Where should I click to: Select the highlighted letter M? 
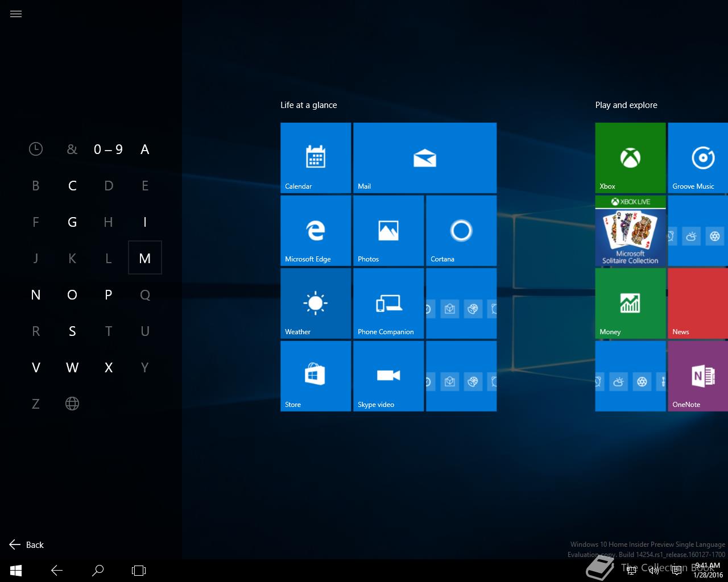click(x=145, y=257)
